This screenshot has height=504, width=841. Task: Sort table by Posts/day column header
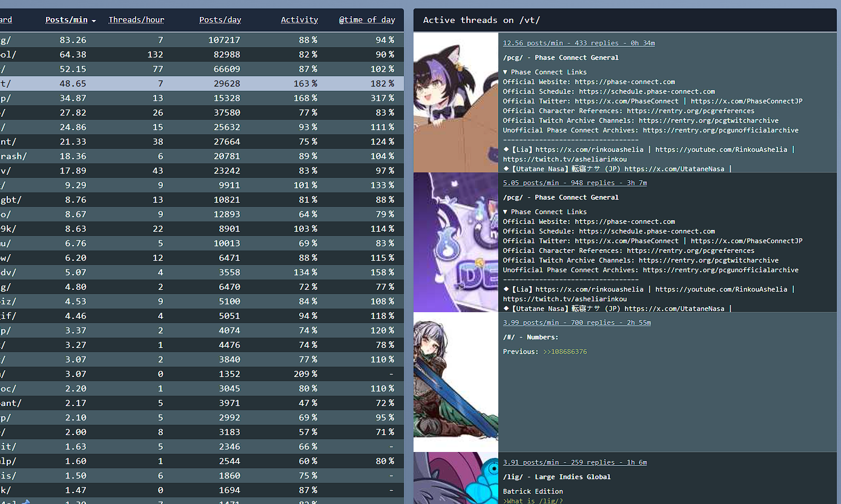point(220,20)
